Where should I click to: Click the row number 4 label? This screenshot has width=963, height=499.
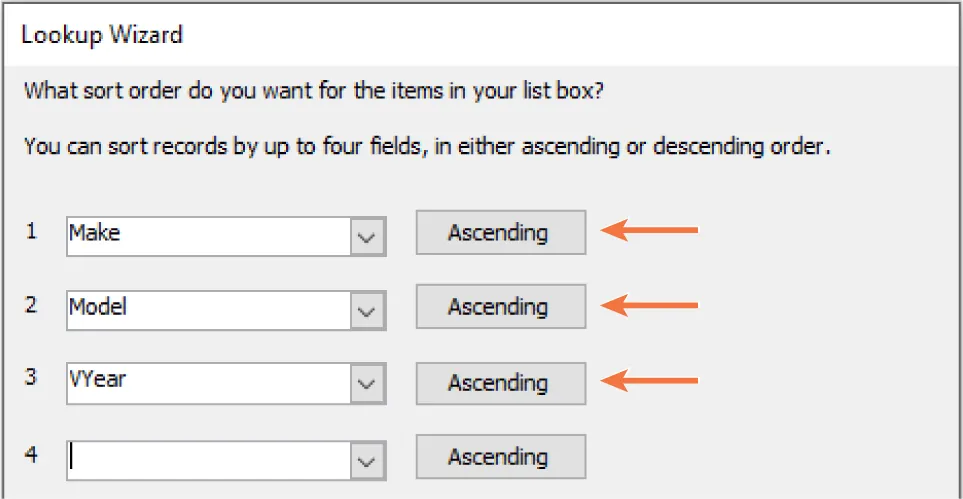[x=32, y=455]
